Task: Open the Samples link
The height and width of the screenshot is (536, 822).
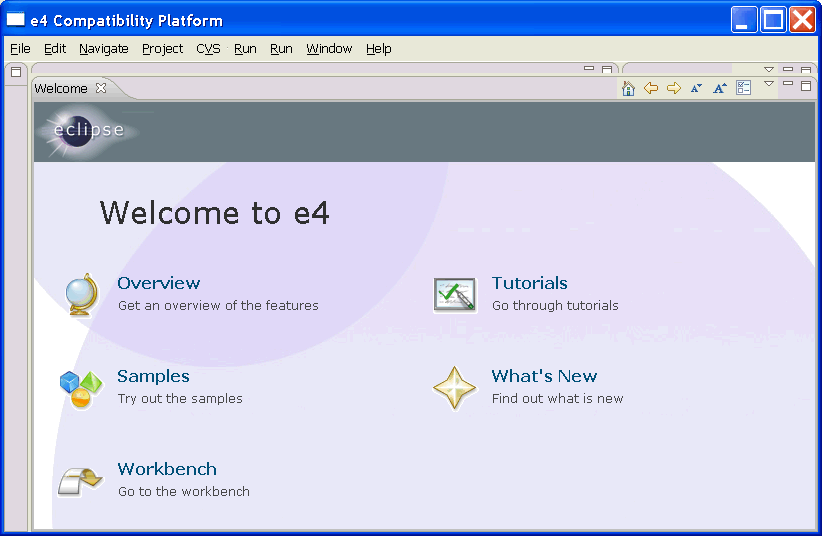Action: (153, 376)
